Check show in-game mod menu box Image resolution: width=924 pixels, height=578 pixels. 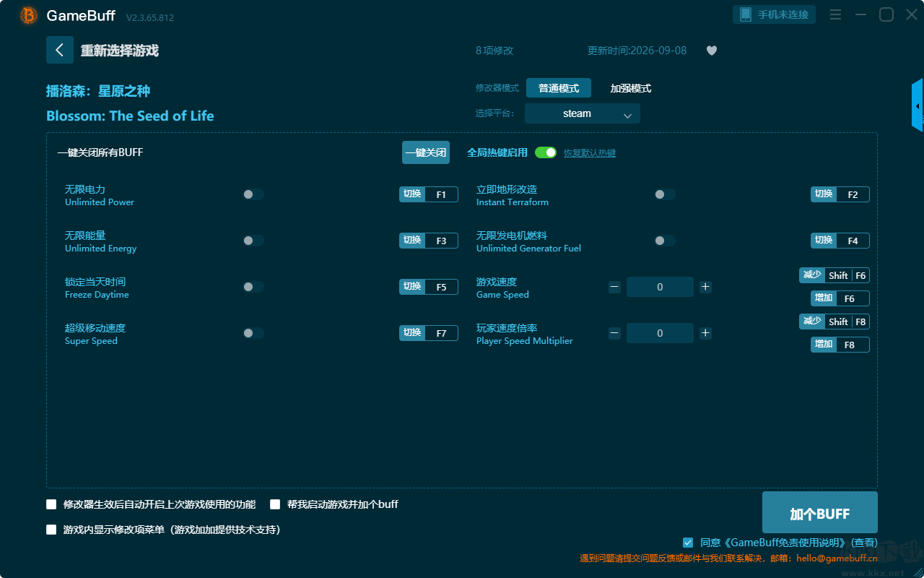click(51, 530)
